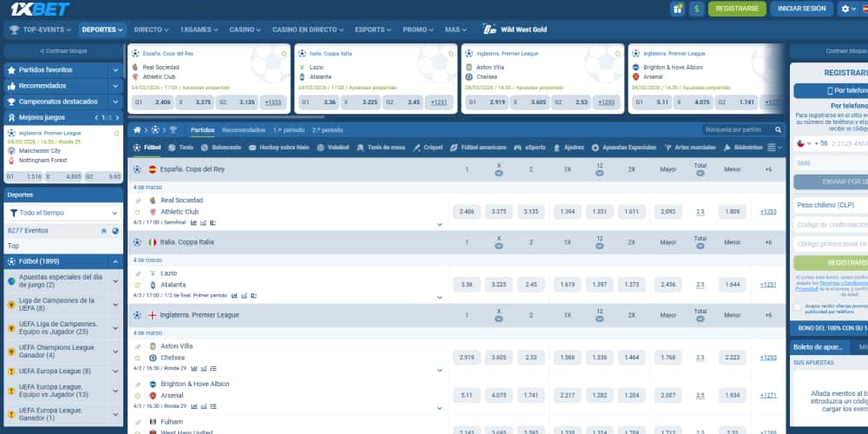Star the España Copa del Rey top card

[284, 54]
